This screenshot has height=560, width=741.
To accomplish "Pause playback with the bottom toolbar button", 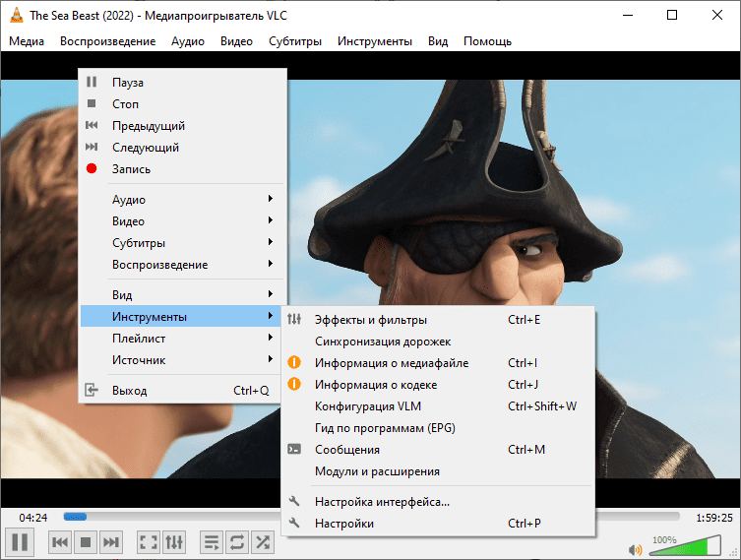I will point(20,542).
